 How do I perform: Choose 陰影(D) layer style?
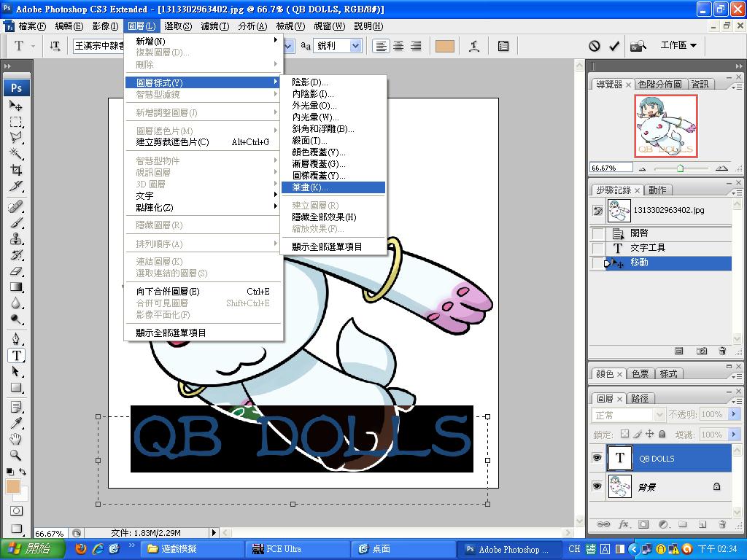pos(333,82)
